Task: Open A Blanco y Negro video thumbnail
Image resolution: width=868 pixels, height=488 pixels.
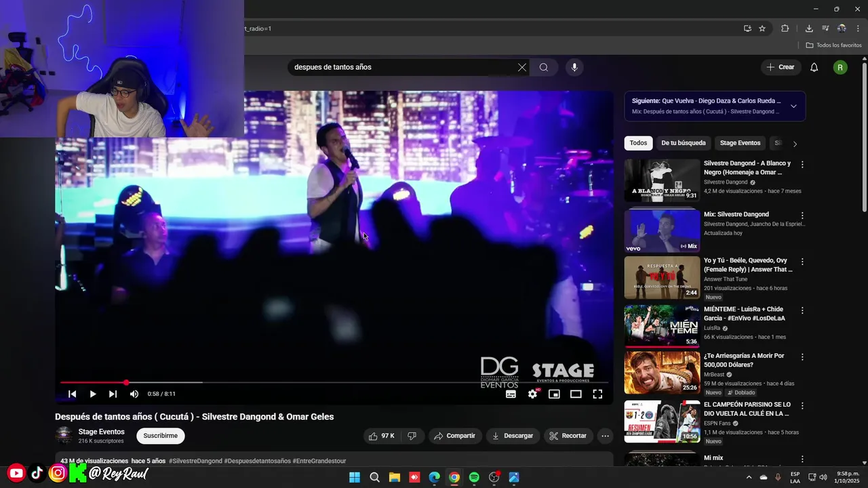Action: click(x=662, y=180)
